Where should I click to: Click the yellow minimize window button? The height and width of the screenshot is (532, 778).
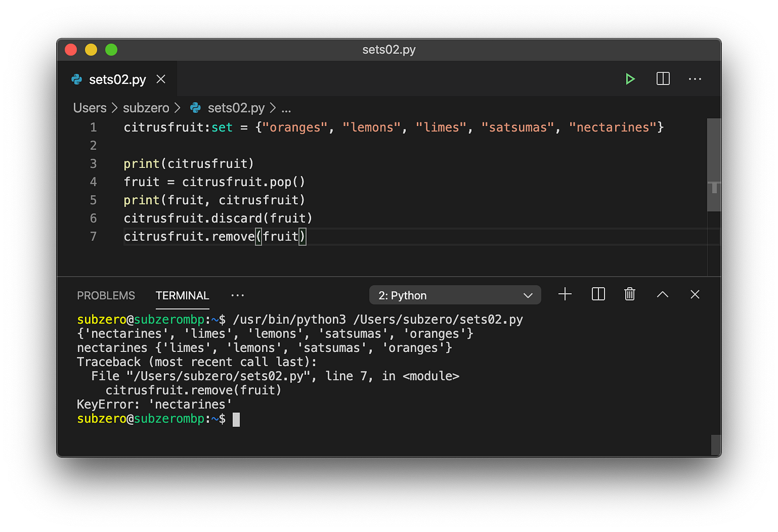click(91, 50)
